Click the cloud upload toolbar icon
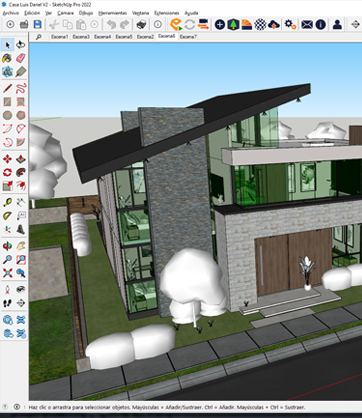Image resolution: width=362 pixels, height=418 pixels. point(274,24)
